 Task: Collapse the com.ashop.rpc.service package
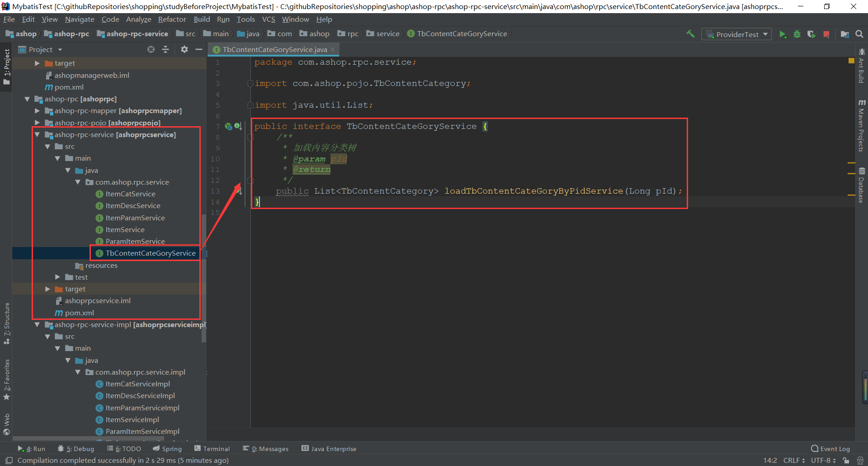click(x=78, y=182)
